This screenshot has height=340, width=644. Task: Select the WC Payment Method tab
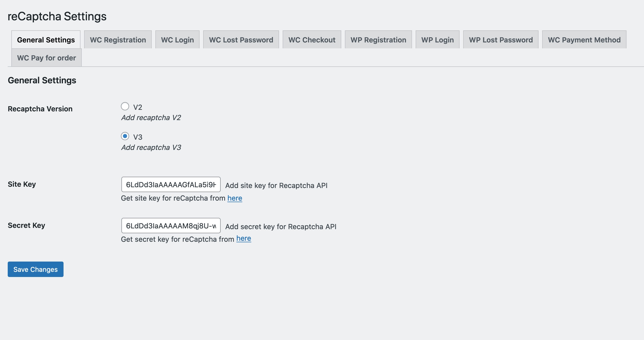click(584, 40)
